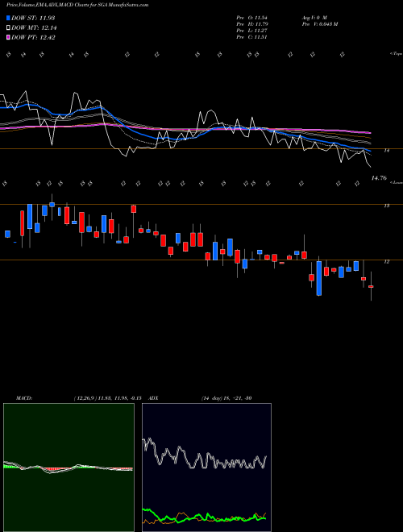This screenshot has width=403, height=532.
Task: Select the 'DOW PT: 12.42' legend text
Action: click(x=33, y=37)
